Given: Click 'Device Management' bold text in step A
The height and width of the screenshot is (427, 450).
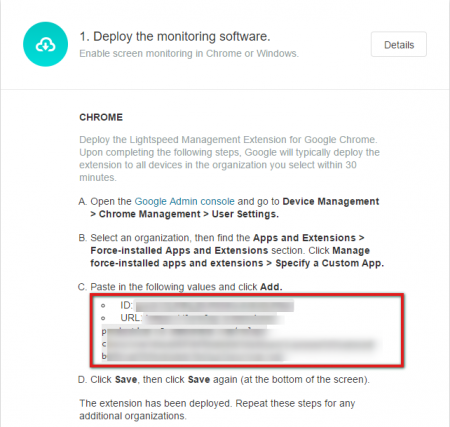Looking at the screenshot, I should 331,201.
